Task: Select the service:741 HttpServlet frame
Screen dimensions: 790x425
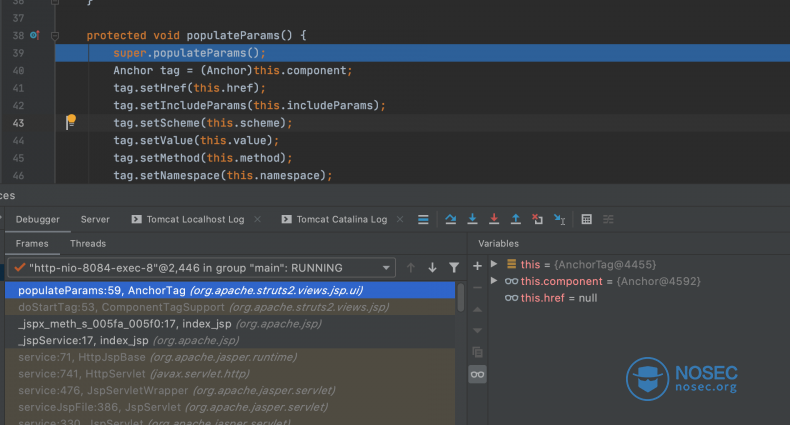Action: 230,374
